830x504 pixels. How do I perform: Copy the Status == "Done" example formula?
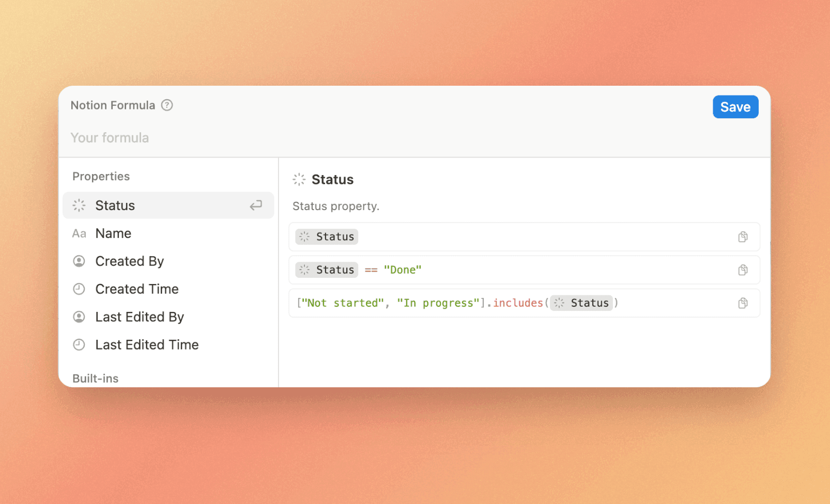(x=743, y=270)
